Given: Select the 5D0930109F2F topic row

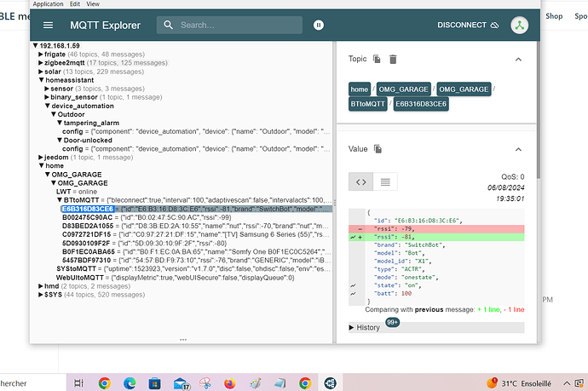Looking at the screenshot, I should pos(144,244).
